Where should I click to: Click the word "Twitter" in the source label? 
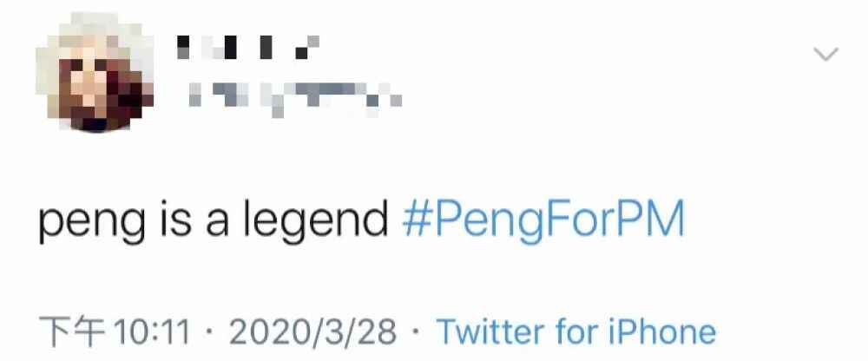click(x=493, y=331)
